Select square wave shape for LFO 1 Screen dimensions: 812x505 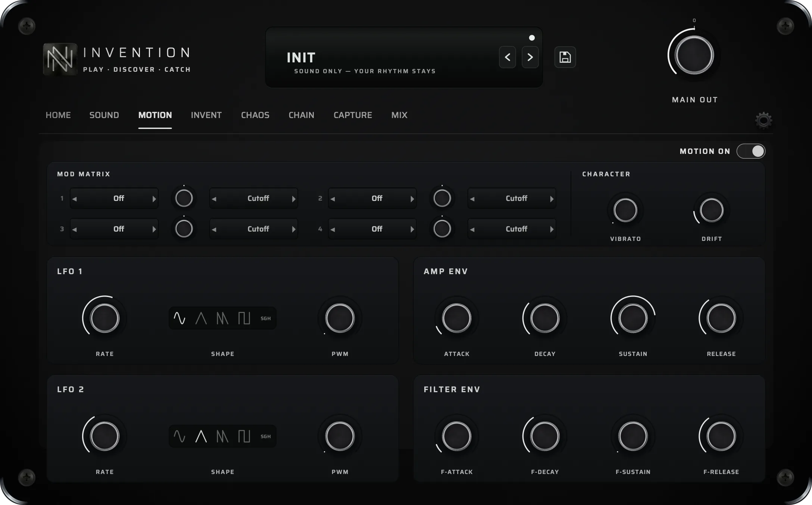coord(244,318)
